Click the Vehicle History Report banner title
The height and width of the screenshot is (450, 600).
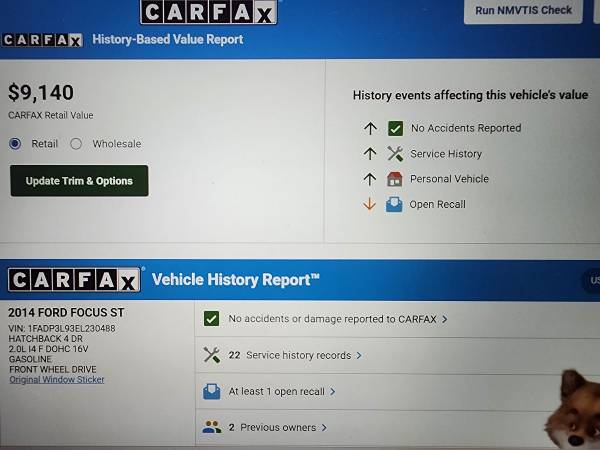(x=236, y=280)
